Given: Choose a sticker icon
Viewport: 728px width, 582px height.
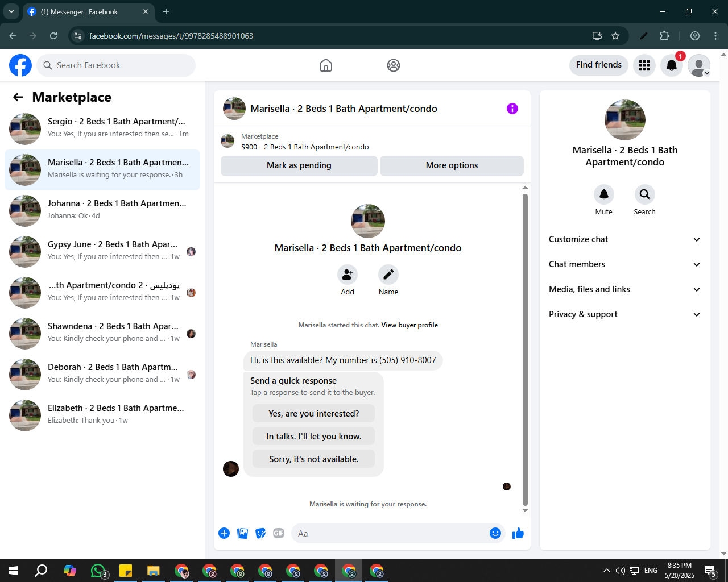Looking at the screenshot, I should coord(260,533).
